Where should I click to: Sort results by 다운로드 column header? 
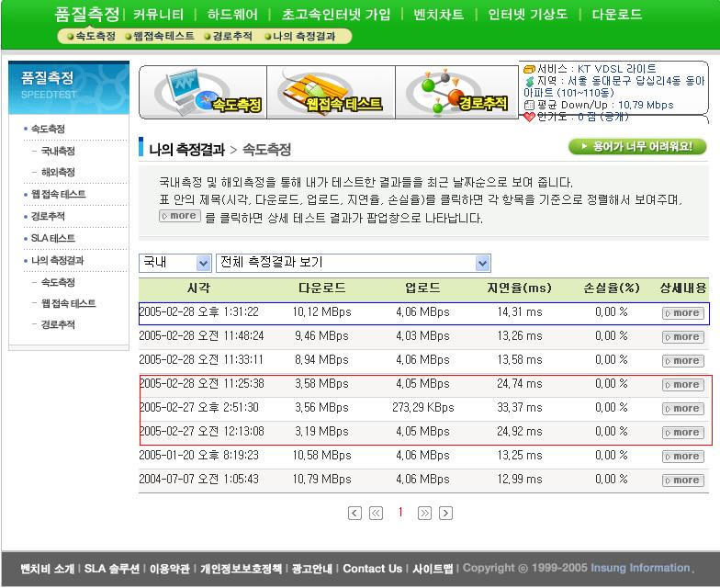pos(321,288)
